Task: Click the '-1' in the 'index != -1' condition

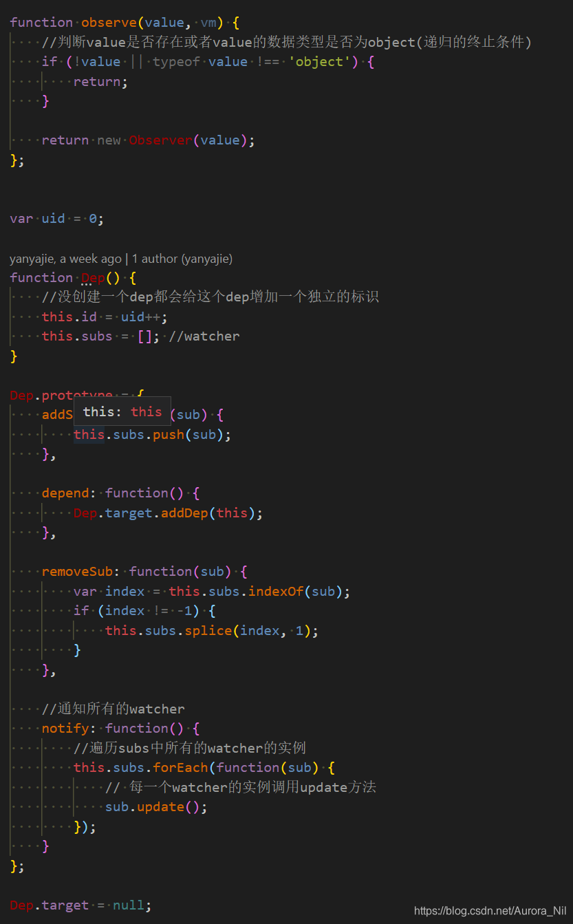Action: 184,610
